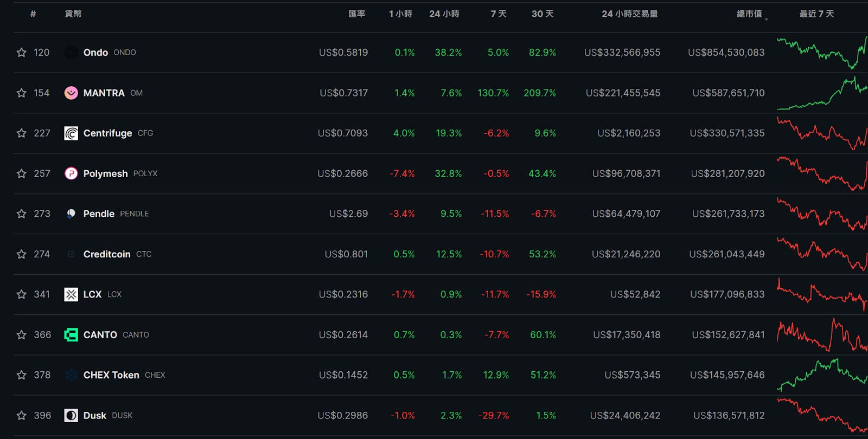The image size is (868, 439).
Task: Click Centrifuge volume US$2,160,253
Action: pyautogui.click(x=629, y=133)
